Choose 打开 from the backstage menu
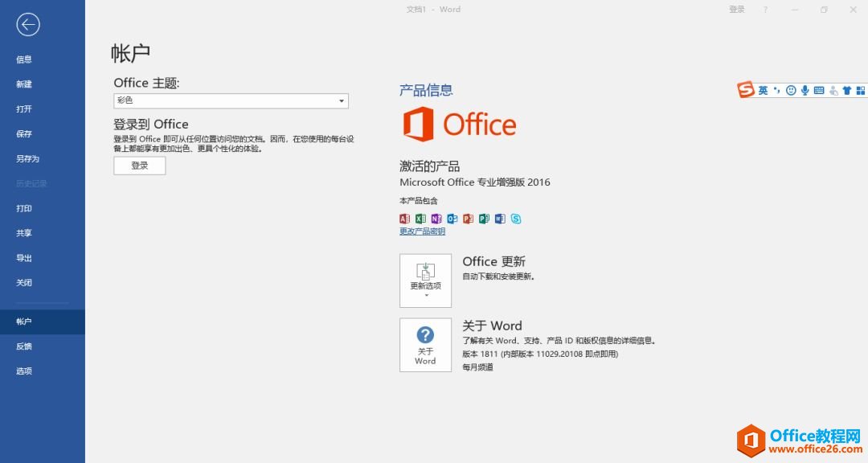The image size is (868, 463). point(24,109)
